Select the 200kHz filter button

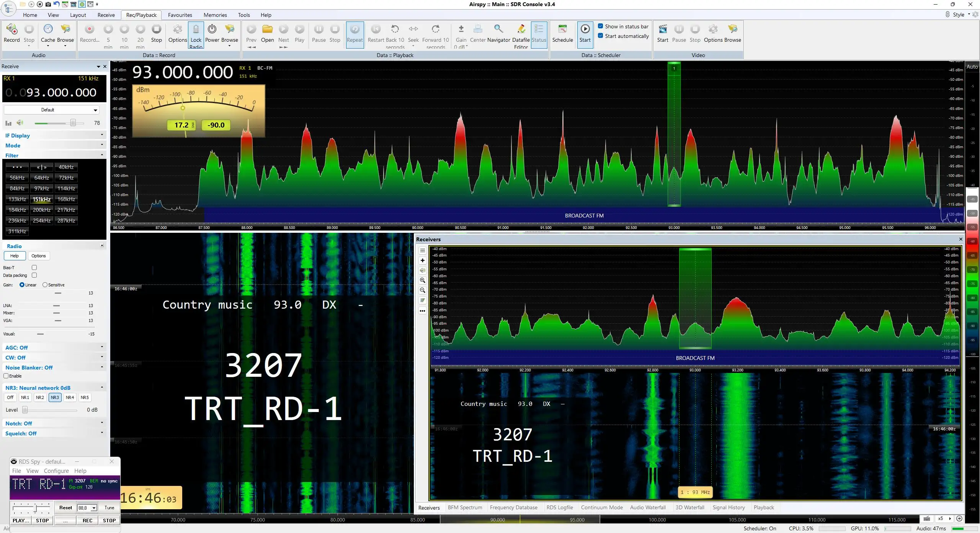(42, 210)
